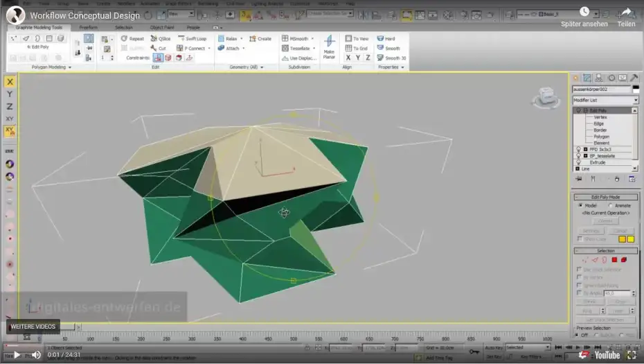Viewport: 644px width, 364px height.
Task: Mute the video volume
Action: tap(36, 354)
